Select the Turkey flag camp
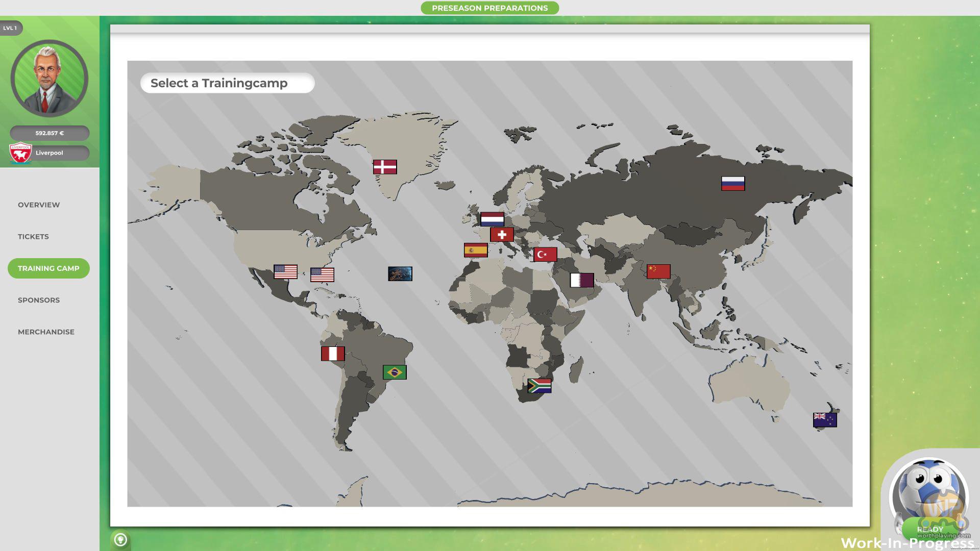Image resolution: width=980 pixels, height=551 pixels. pos(545,254)
